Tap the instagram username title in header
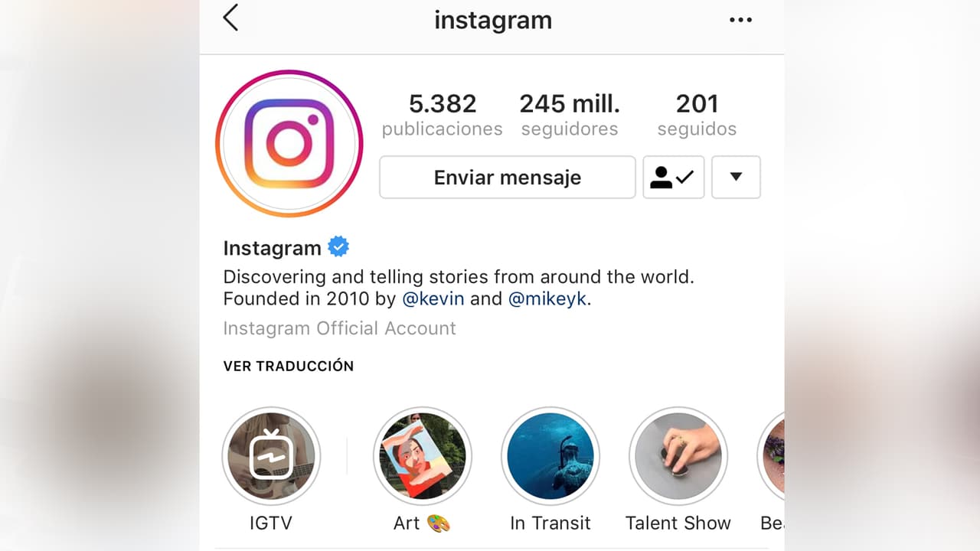The width and height of the screenshot is (980, 551). [493, 20]
